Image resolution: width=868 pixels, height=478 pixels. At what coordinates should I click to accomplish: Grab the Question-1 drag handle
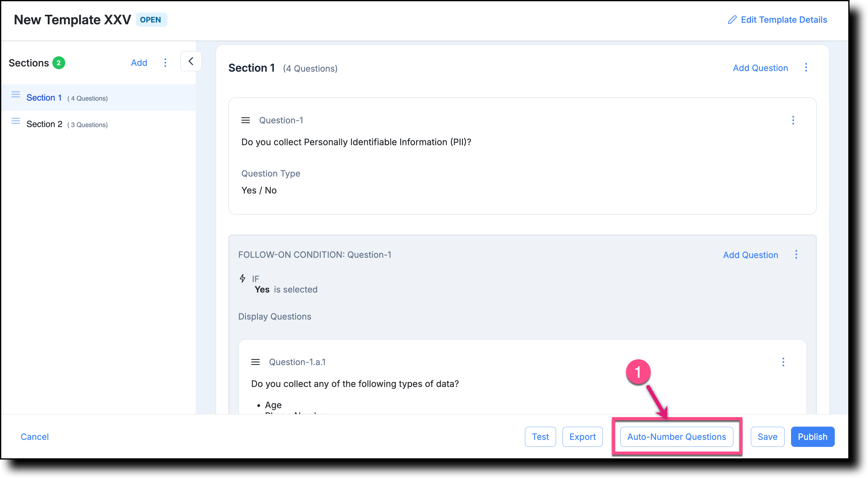pyautogui.click(x=246, y=120)
